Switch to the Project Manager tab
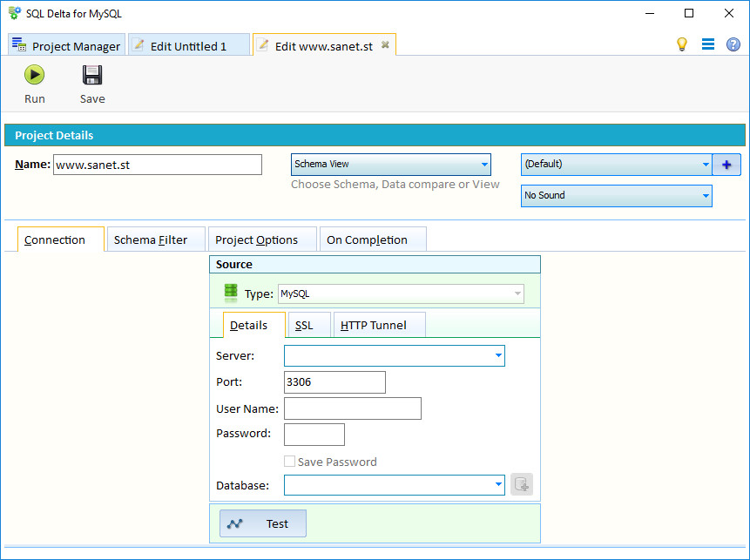 (66, 44)
